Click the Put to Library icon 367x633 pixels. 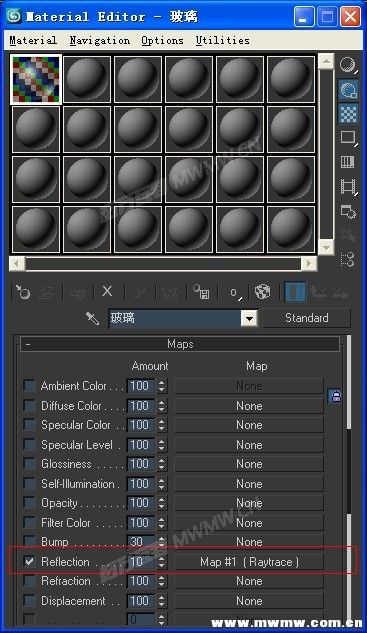point(201,292)
